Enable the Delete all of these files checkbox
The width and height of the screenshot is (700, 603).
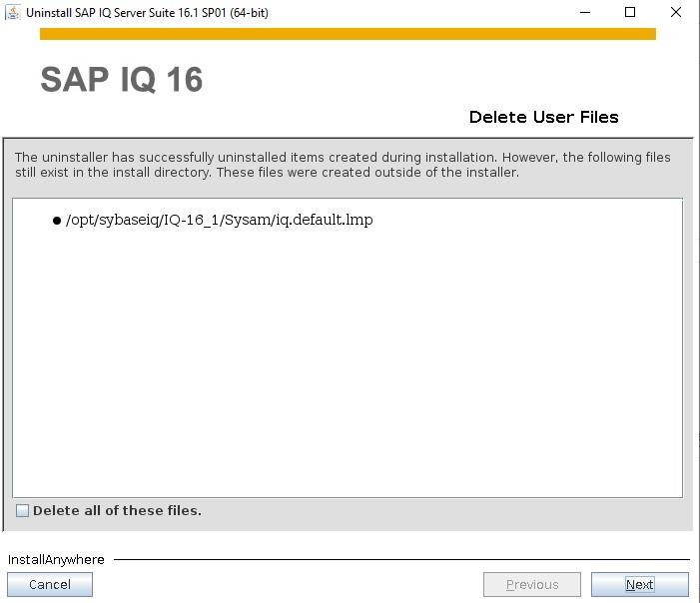click(22, 510)
